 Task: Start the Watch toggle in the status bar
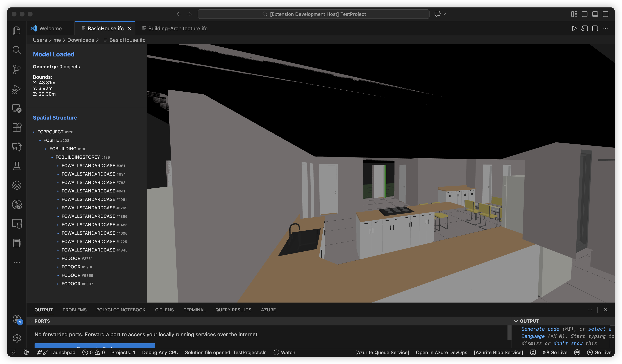(284, 352)
